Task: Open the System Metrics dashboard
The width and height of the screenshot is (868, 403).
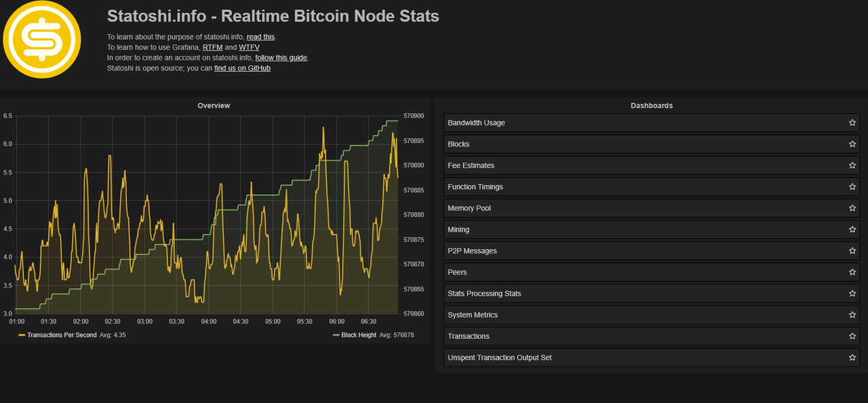Action: click(652, 315)
